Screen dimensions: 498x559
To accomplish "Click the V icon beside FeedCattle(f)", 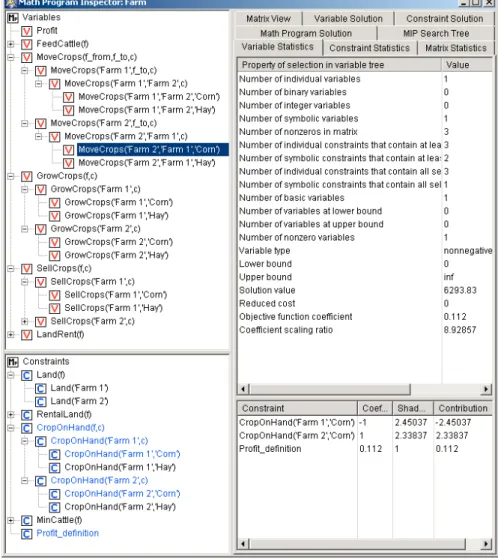I will [27, 44].
